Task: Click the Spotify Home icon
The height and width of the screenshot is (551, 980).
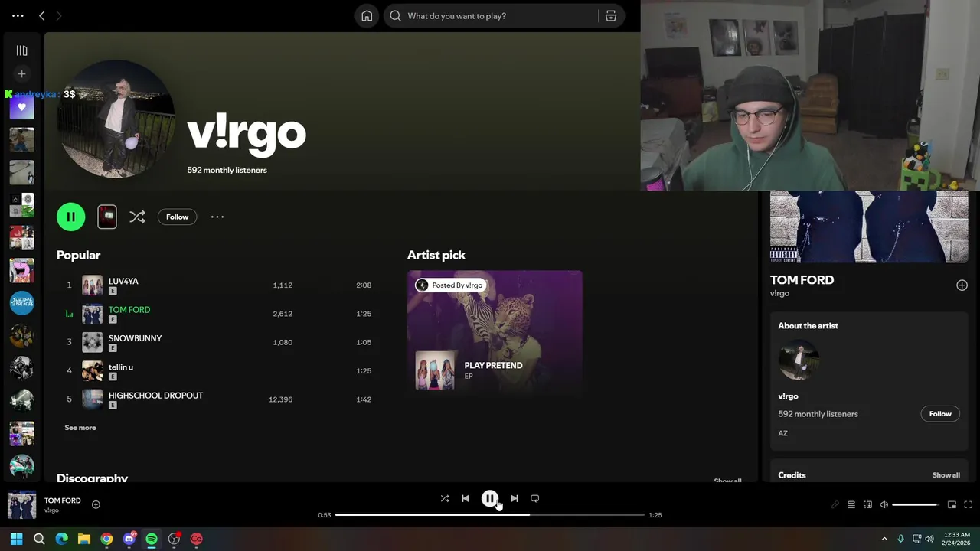Action: pos(367,16)
